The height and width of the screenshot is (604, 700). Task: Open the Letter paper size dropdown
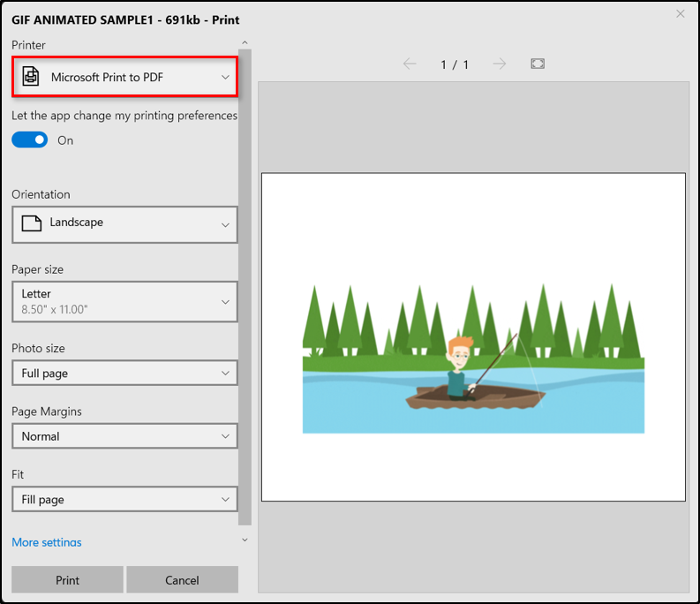pos(124,301)
